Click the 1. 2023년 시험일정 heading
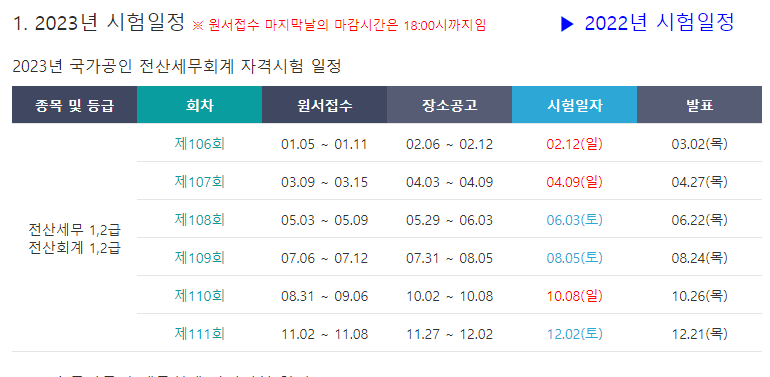 pos(99,23)
